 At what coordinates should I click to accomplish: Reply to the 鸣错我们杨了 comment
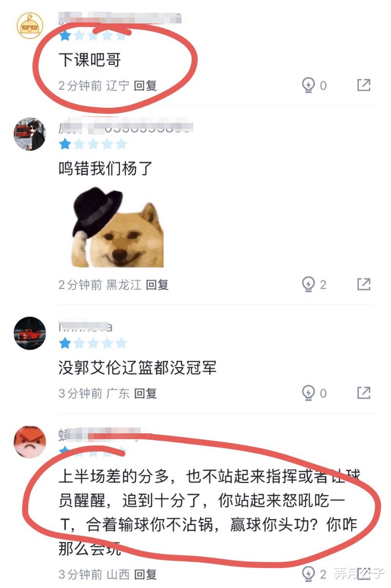pyautogui.click(x=157, y=284)
